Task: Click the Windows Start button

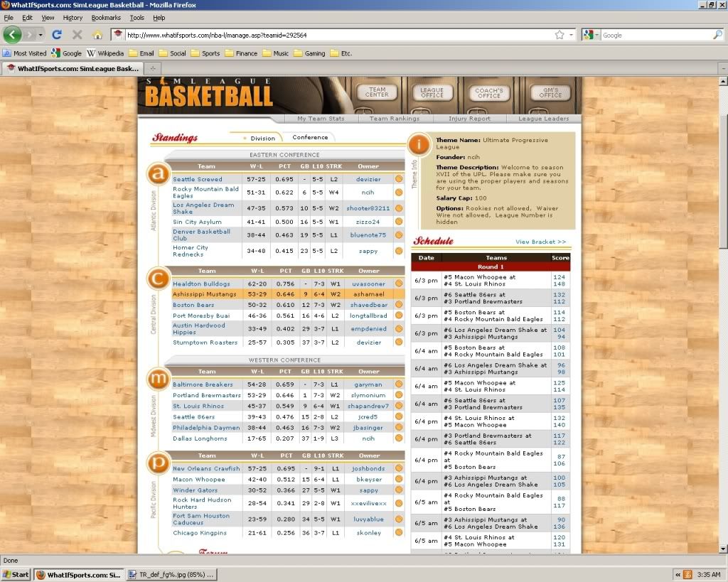Action: pos(16,574)
